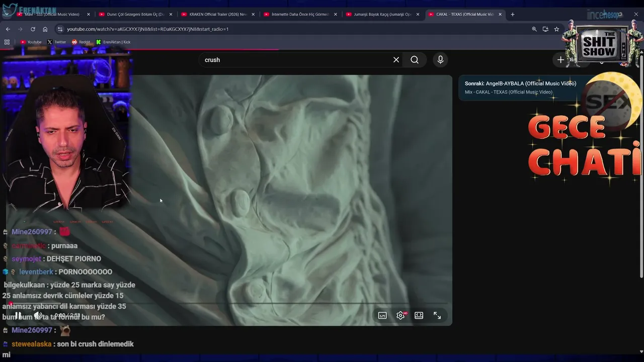The height and width of the screenshot is (362, 644).
Task: Open the Twitter bookmark
Action: pos(57,42)
